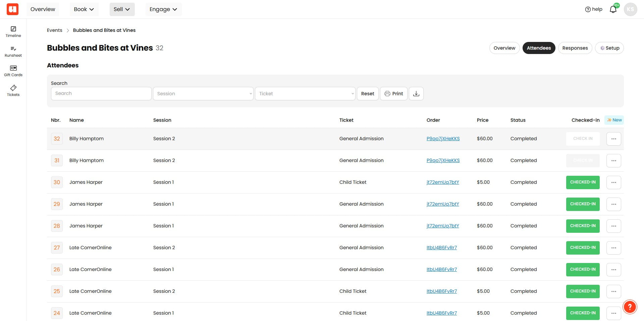The width and height of the screenshot is (644, 321).
Task: Toggle checked-in status for attendee 27
Action: click(x=583, y=248)
